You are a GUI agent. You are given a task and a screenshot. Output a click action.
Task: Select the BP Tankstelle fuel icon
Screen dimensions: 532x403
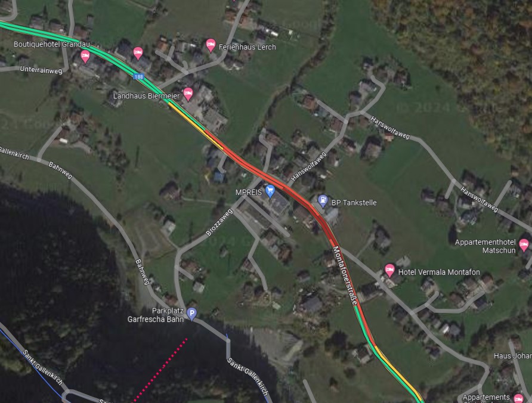(323, 201)
